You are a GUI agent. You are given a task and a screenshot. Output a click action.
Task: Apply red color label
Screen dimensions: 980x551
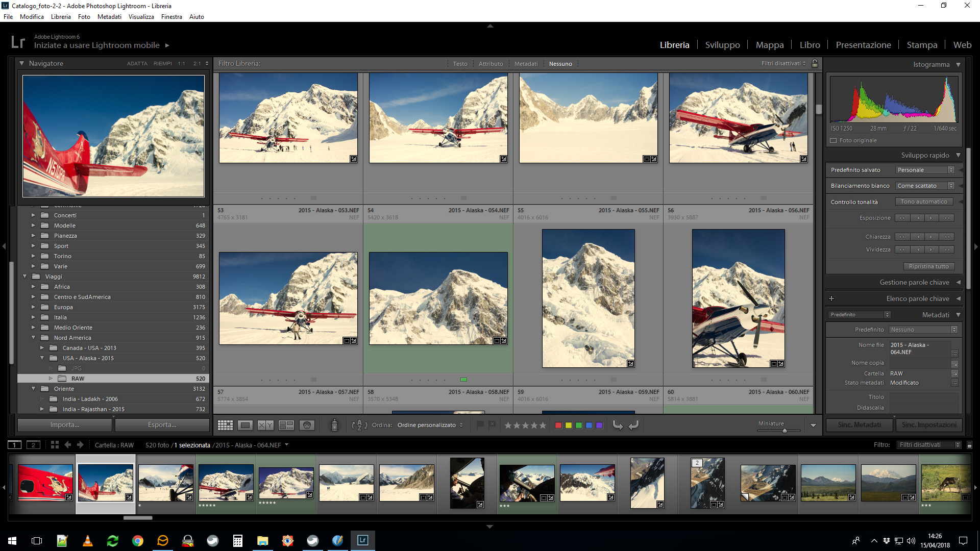pos(558,425)
